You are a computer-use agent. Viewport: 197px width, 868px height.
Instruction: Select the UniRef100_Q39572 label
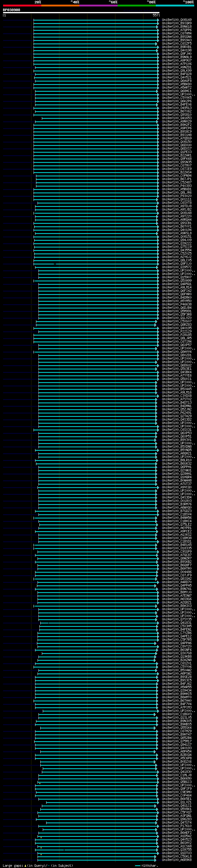[176, 267]
